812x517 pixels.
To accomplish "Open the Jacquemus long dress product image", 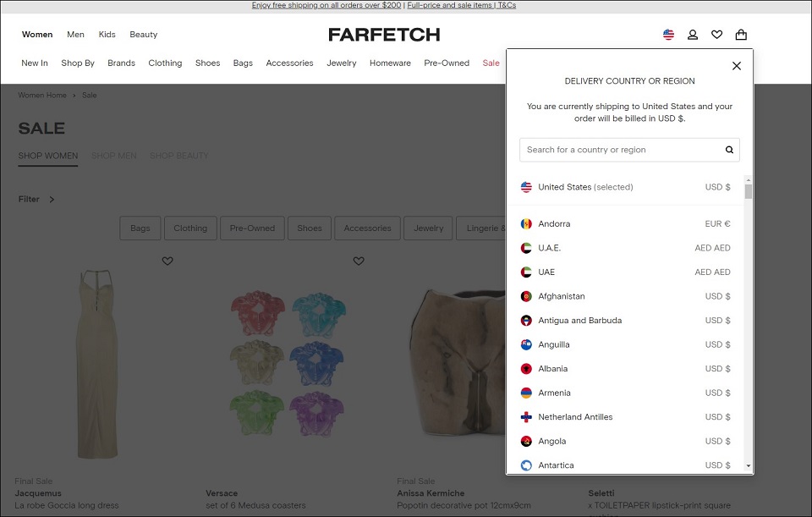I will [97, 364].
